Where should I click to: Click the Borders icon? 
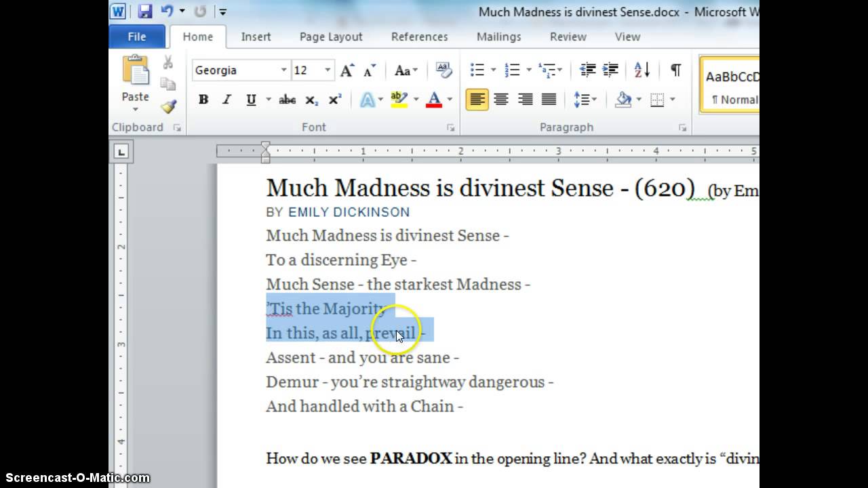point(657,100)
